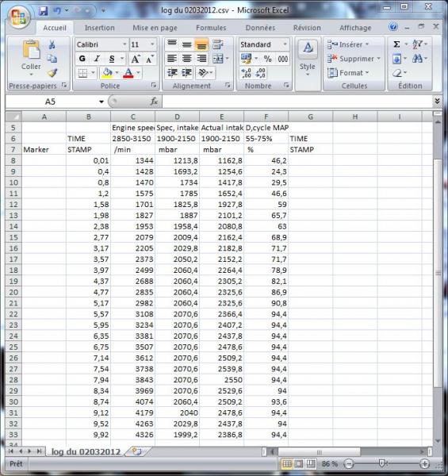
Task: Select the Format Painter brush icon
Action: tap(52, 73)
